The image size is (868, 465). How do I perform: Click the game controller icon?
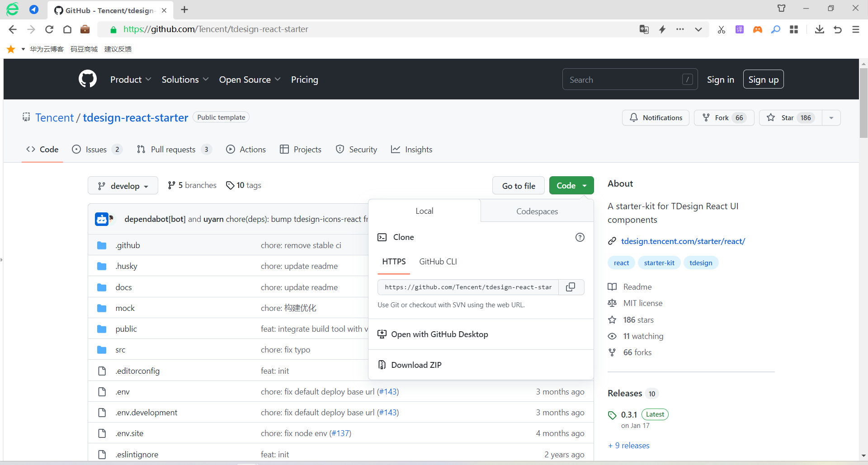click(x=758, y=29)
